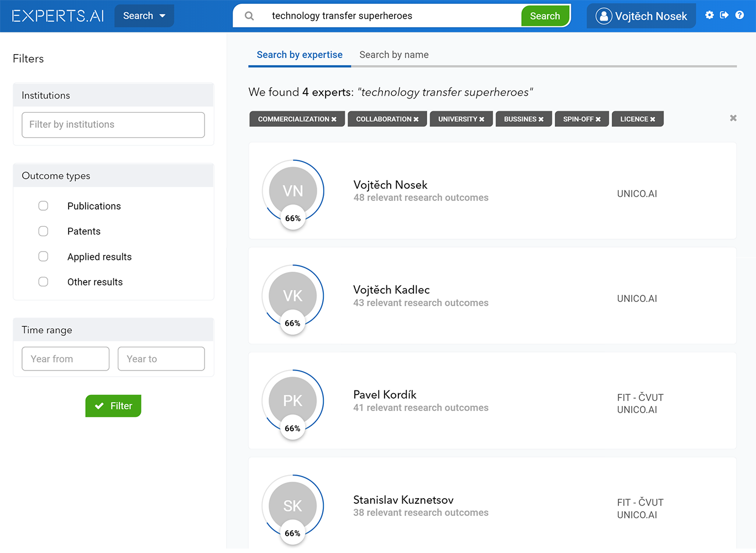Remove the SPIN-OFF tag
This screenshot has height=553, width=756.
pyautogui.click(x=598, y=119)
